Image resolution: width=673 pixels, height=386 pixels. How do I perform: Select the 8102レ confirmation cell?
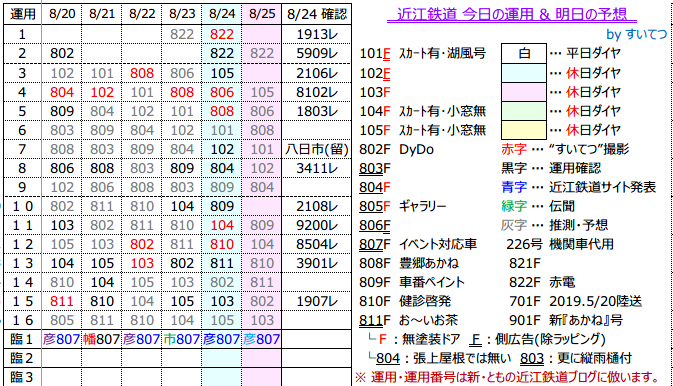317,92
